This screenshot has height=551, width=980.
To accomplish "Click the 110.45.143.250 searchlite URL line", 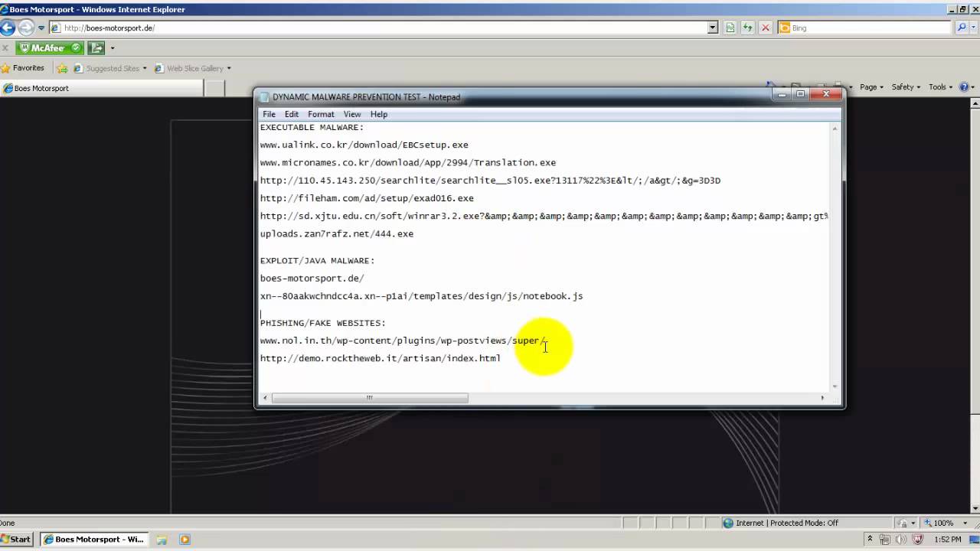I will pos(490,181).
